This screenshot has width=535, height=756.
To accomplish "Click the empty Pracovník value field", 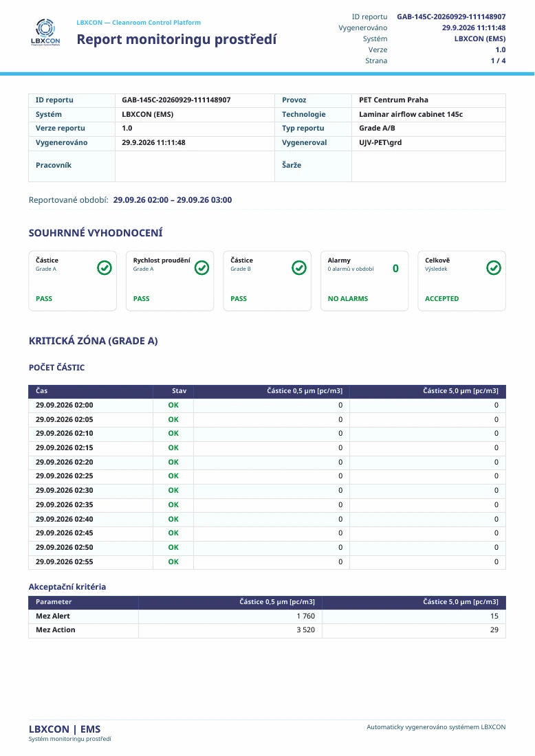I will [195, 166].
